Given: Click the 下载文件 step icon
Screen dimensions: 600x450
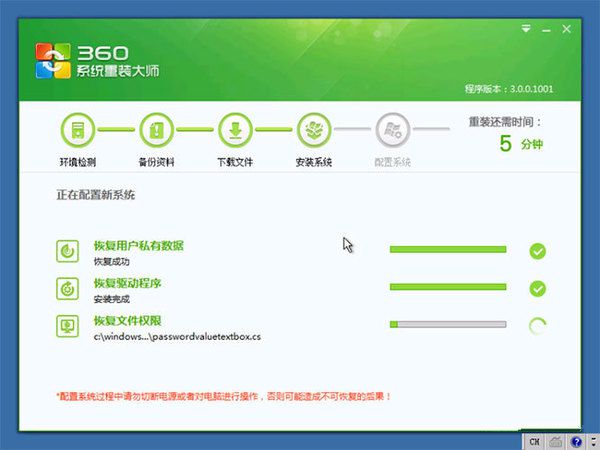Looking at the screenshot, I should (234, 130).
